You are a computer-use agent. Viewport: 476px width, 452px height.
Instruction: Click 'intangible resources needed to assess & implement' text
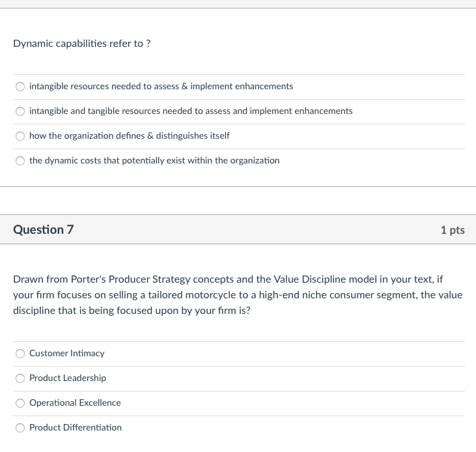161,87
